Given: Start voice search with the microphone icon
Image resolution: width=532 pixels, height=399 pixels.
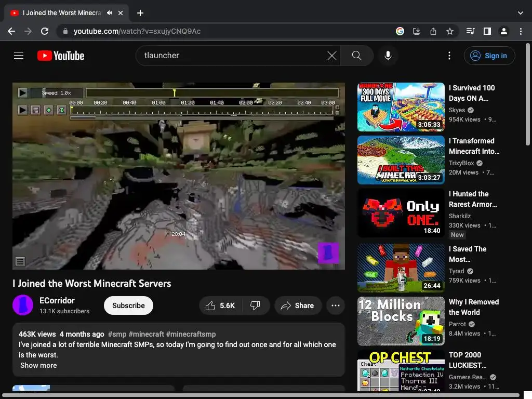Looking at the screenshot, I should pos(388,55).
